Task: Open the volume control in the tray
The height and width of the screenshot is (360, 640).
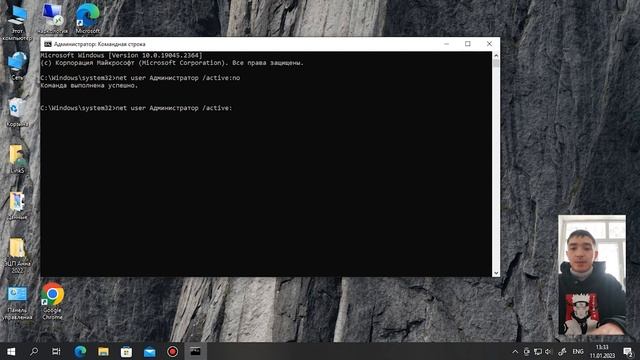Action: (548, 351)
